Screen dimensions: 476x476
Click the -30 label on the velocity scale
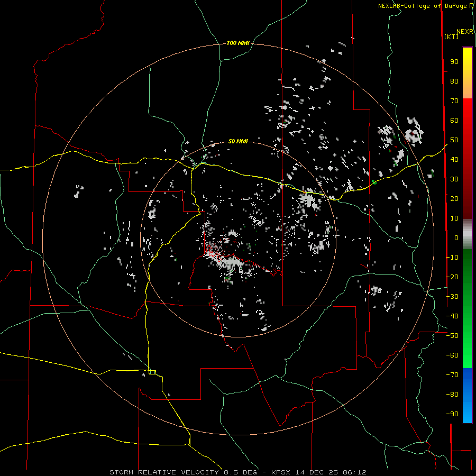click(452, 297)
